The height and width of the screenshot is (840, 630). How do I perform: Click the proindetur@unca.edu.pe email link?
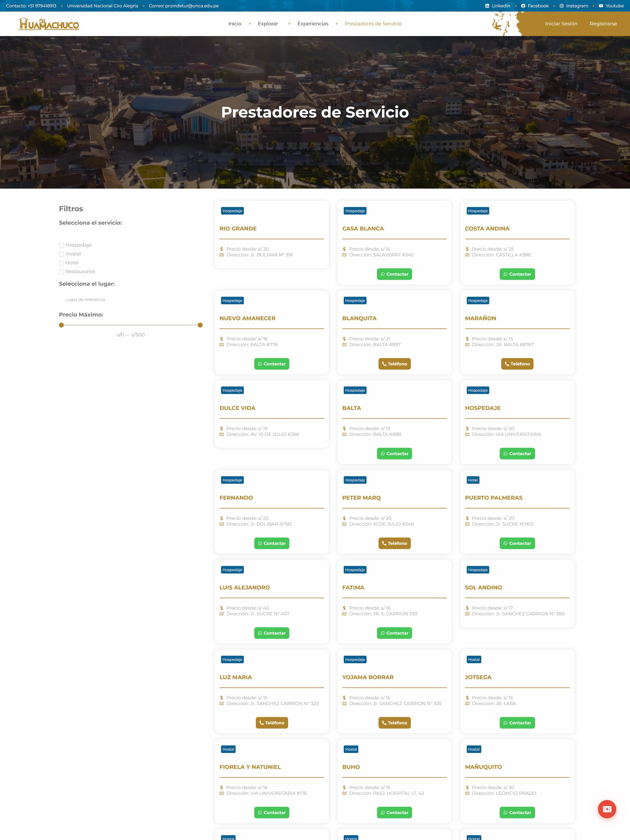[x=184, y=6]
